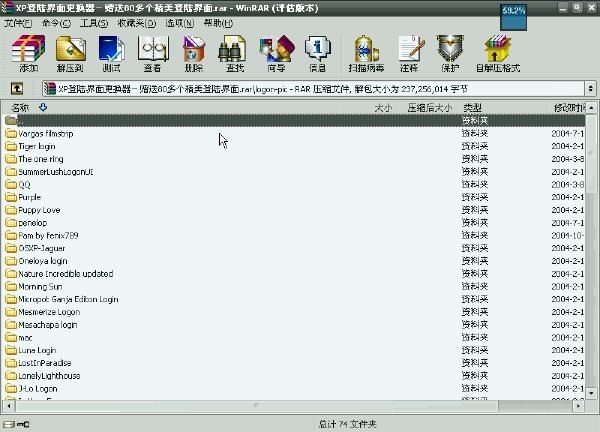Sort by the 修改时间 column header
This screenshot has width=600, height=432.
tap(569, 108)
